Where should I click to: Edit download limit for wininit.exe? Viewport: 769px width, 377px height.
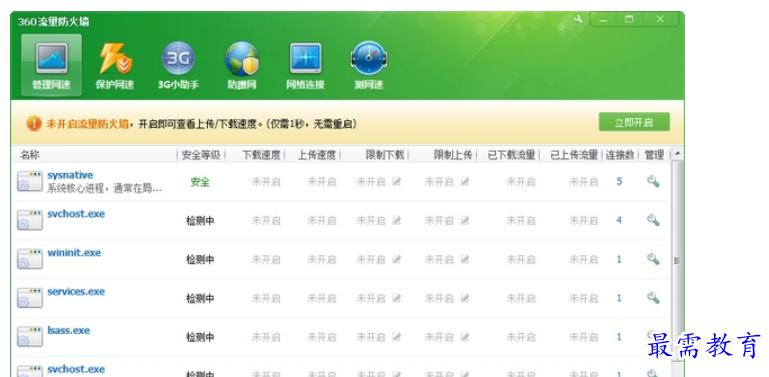click(x=397, y=259)
